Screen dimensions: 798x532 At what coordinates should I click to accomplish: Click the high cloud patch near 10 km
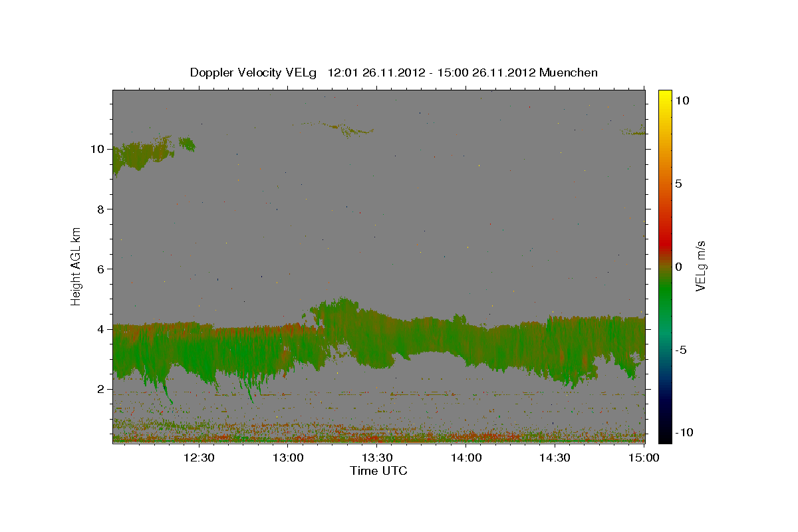143,155
